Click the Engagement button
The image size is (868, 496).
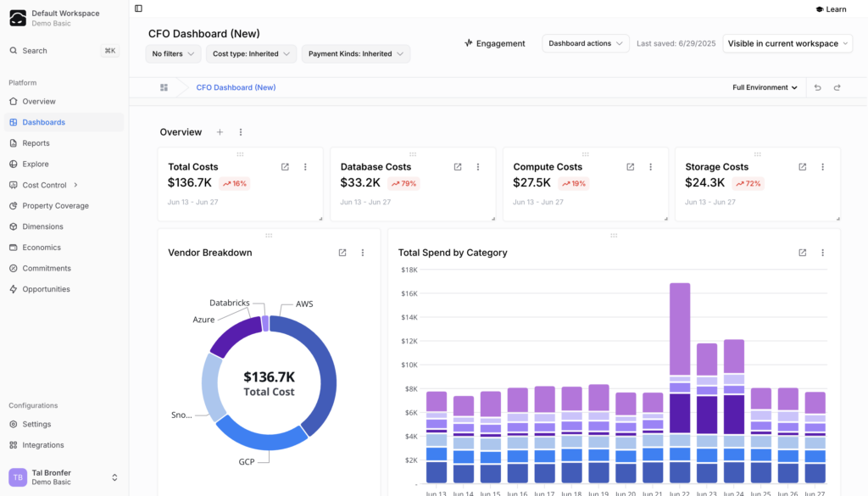495,43
